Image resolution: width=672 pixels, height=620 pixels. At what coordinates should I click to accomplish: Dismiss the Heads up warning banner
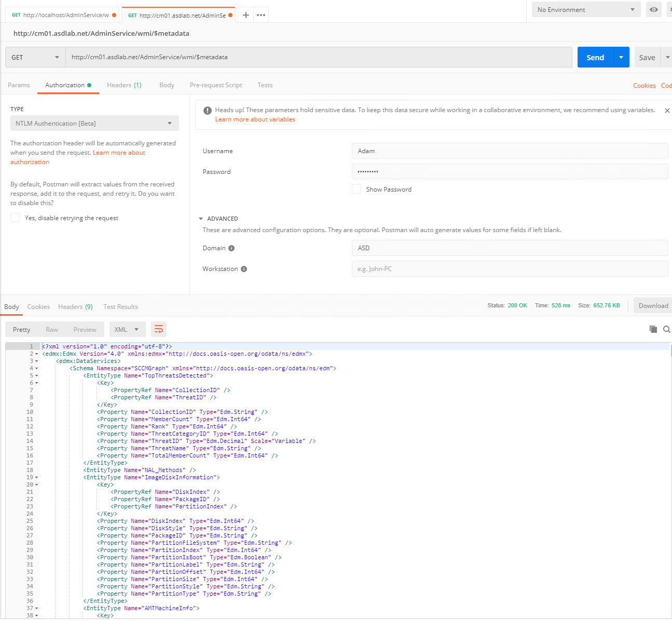click(x=667, y=111)
